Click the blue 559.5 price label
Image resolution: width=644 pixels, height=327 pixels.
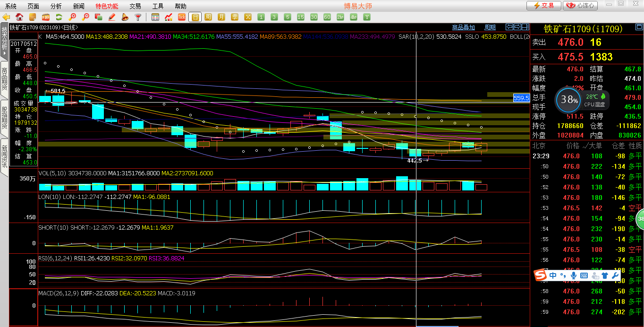[521, 98]
